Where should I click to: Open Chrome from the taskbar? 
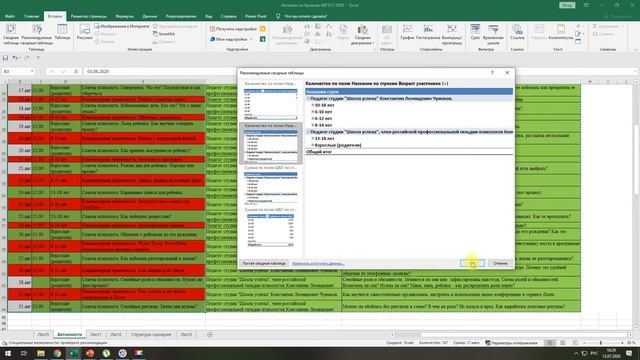pos(57,353)
